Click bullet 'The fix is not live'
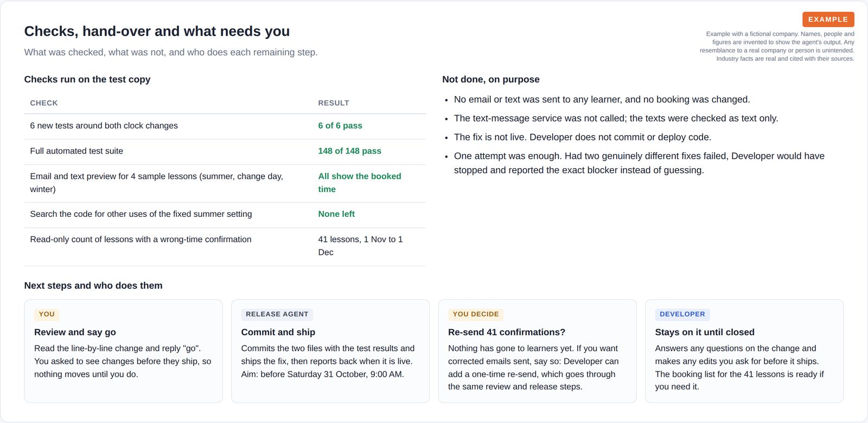868x423 pixels. pos(583,137)
